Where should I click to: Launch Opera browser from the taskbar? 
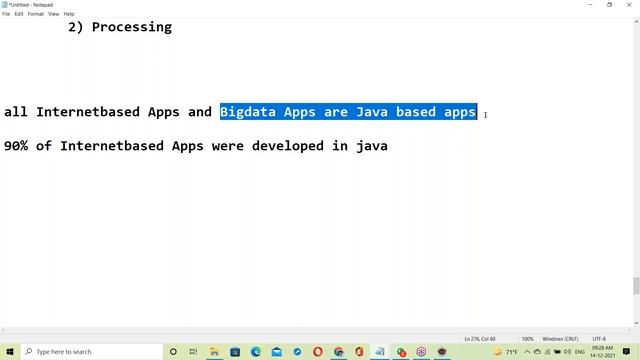[318, 351]
